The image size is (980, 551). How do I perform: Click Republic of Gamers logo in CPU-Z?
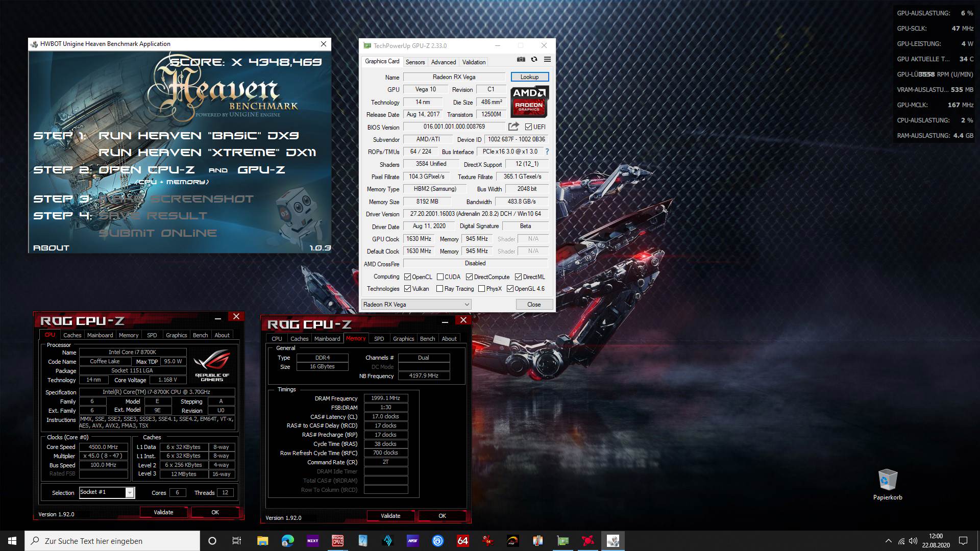[212, 365]
